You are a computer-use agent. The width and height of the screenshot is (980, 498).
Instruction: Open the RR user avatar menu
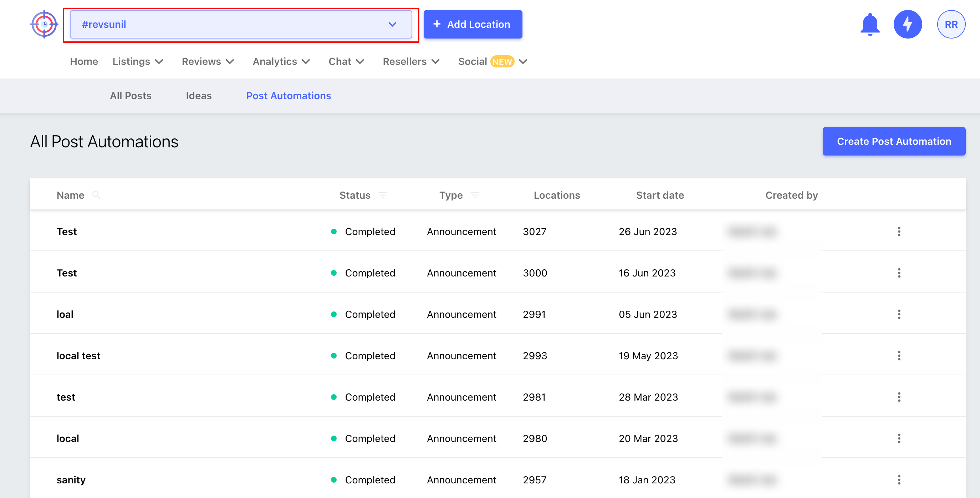951,24
